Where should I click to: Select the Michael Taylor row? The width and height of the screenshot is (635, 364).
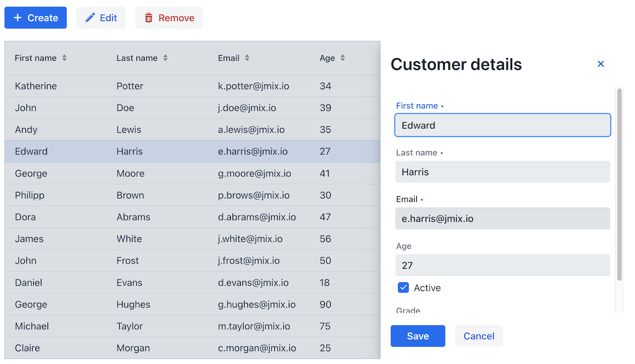coord(166,326)
